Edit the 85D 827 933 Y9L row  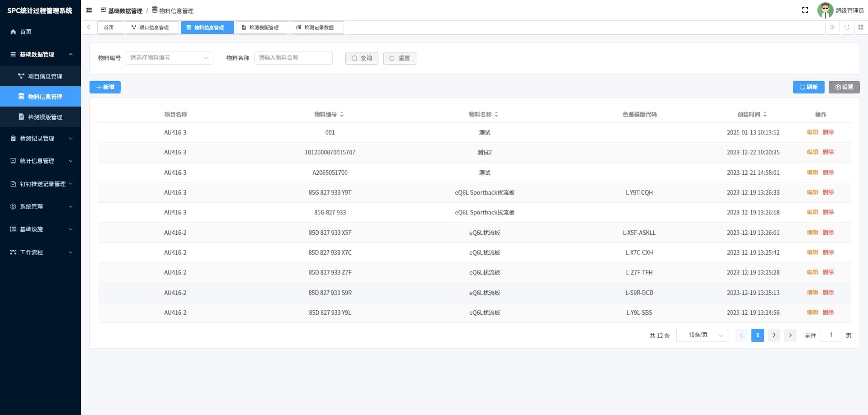tap(812, 312)
